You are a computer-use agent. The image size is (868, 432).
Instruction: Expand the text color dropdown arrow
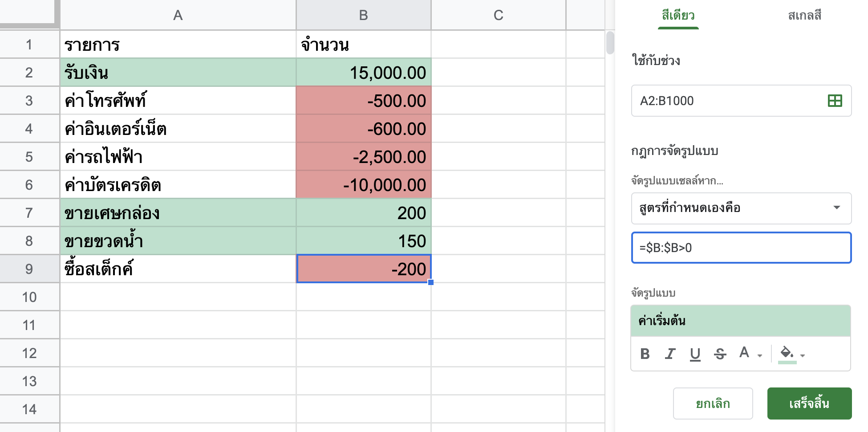point(760,355)
